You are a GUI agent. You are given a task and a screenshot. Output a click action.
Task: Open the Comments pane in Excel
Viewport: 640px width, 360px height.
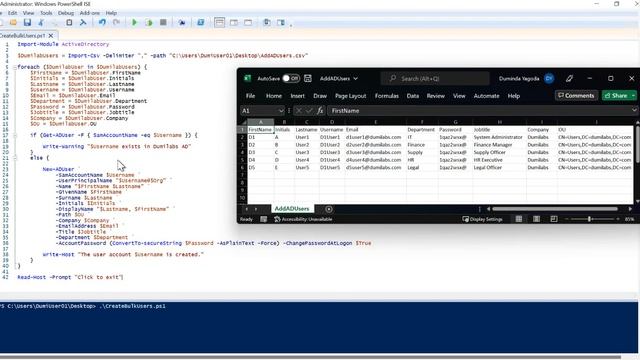(x=576, y=96)
